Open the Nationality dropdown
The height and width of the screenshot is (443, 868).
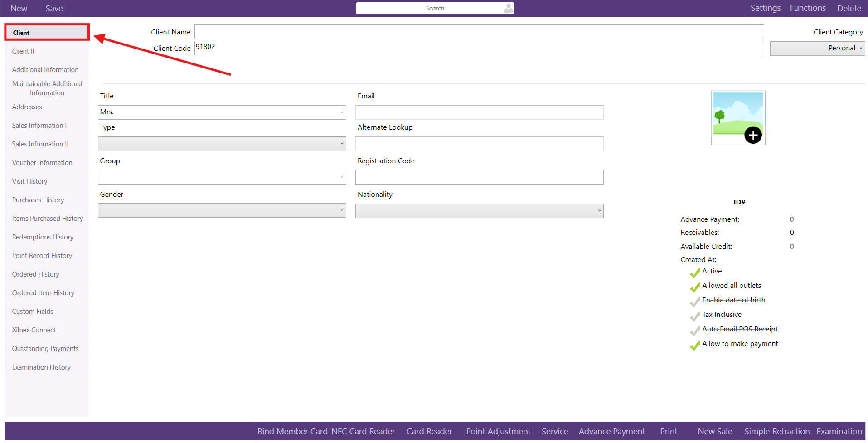coord(479,211)
